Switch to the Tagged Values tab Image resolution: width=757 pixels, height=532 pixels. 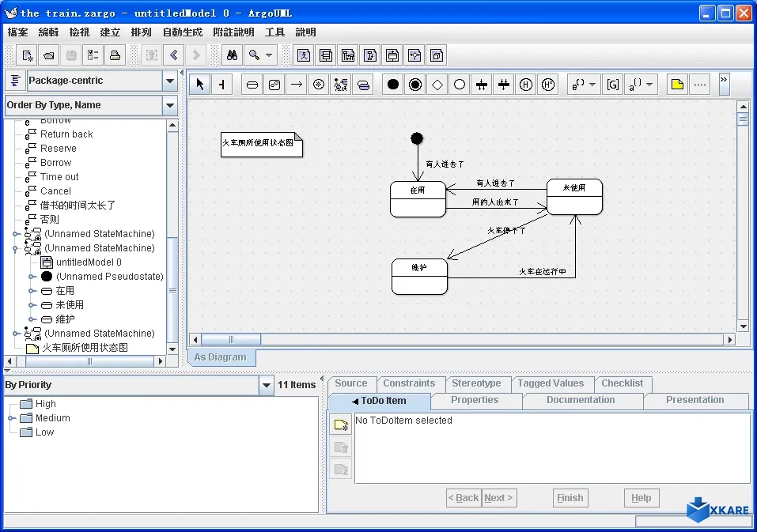click(551, 383)
